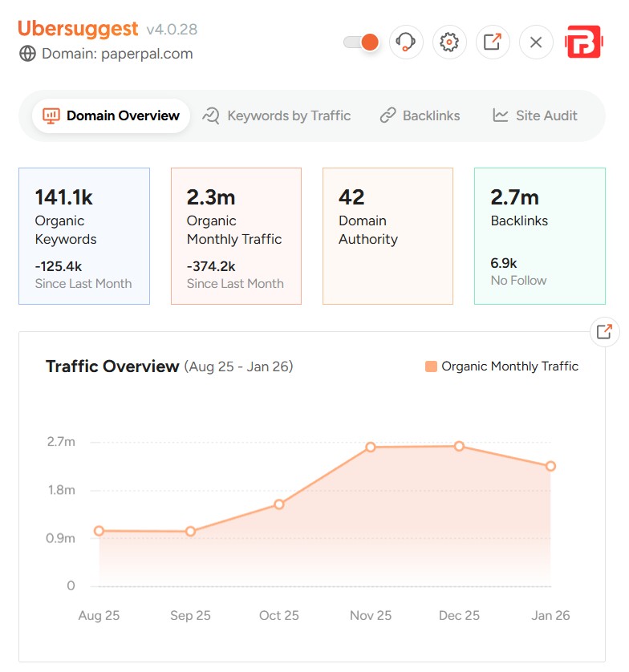Open the headset support icon

[x=406, y=42]
